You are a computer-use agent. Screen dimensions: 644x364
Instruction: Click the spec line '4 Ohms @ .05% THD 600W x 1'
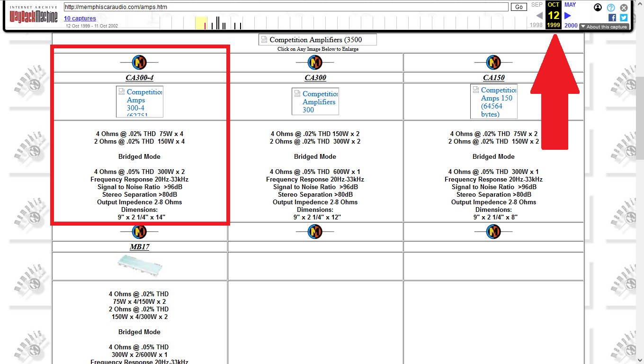point(315,172)
